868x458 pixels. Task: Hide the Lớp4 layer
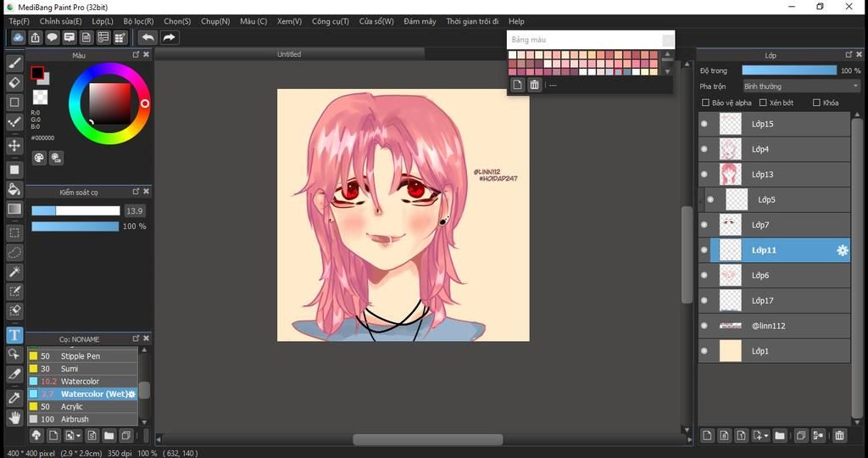(x=704, y=149)
